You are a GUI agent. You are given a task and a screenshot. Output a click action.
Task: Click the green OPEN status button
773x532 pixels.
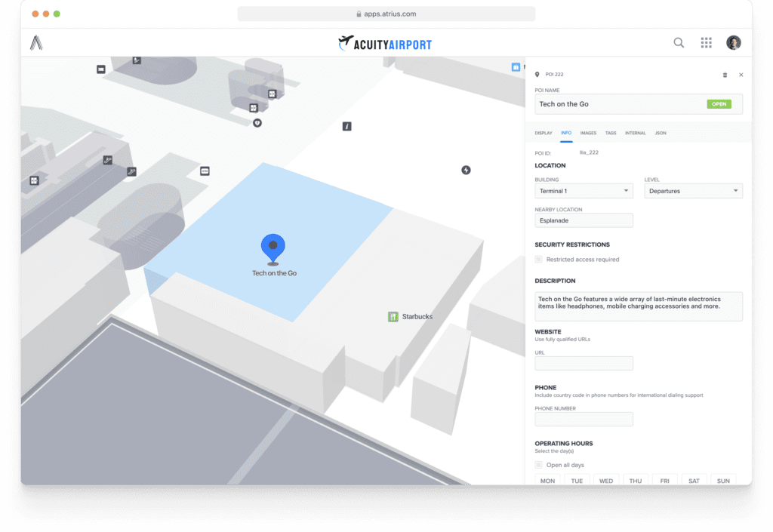click(x=718, y=104)
